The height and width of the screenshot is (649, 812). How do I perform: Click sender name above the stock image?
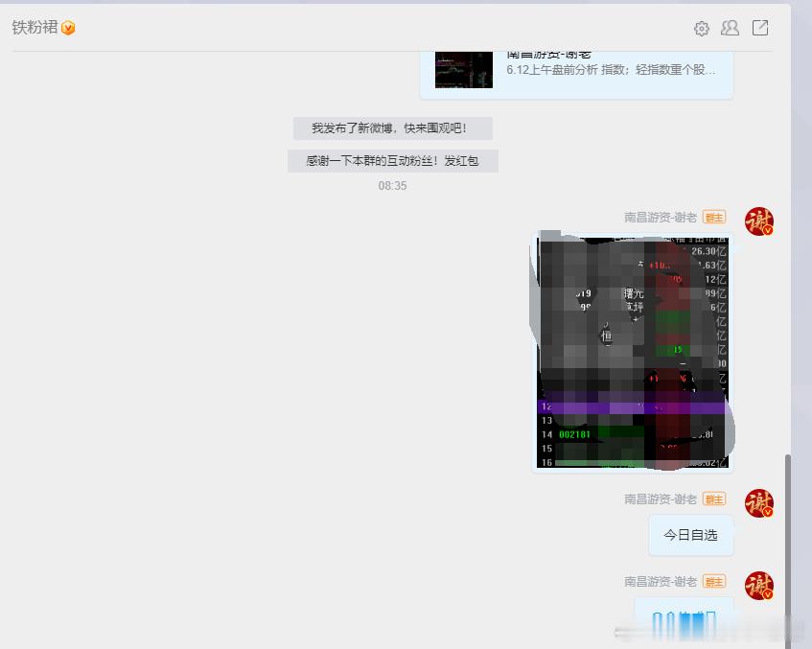661,218
